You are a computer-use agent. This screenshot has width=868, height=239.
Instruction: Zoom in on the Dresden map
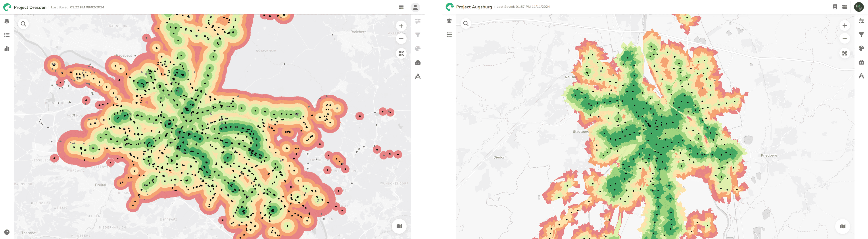401,26
